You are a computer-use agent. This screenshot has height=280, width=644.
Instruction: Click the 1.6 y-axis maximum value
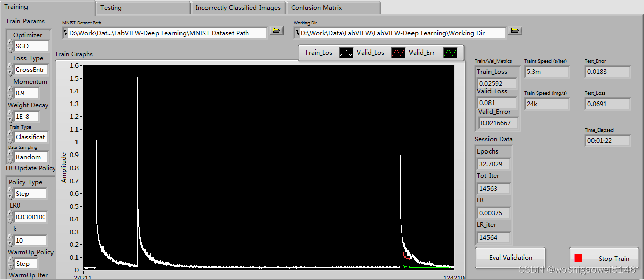click(x=75, y=66)
